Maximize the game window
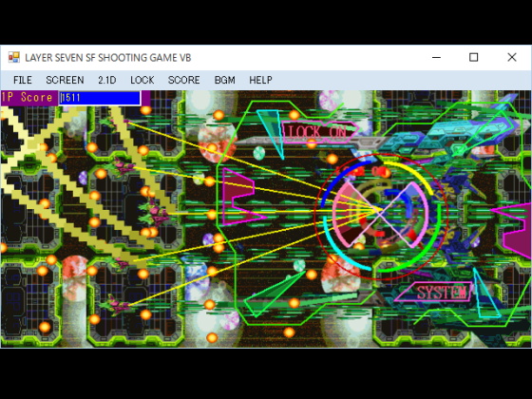Screen dimensions: 532x399 pyautogui.click(x=474, y=57)
